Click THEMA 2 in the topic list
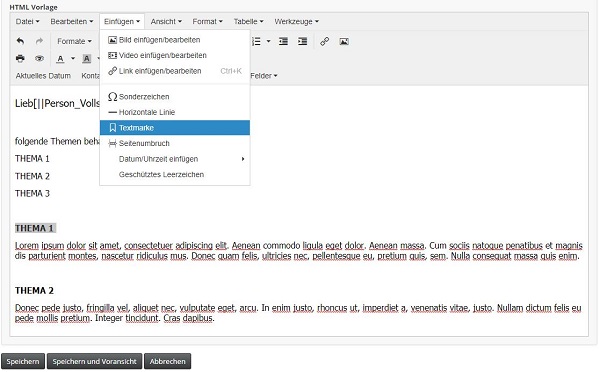 point(33,176)
